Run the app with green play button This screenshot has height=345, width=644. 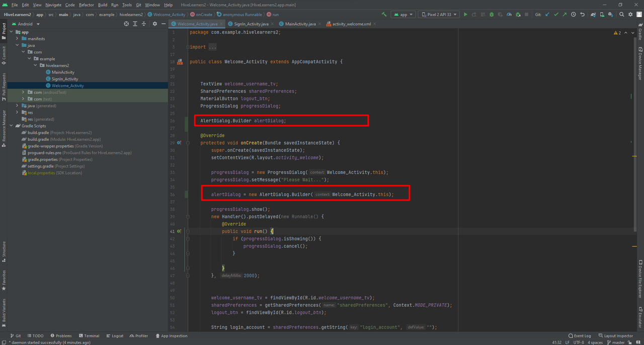pos(465,15)
